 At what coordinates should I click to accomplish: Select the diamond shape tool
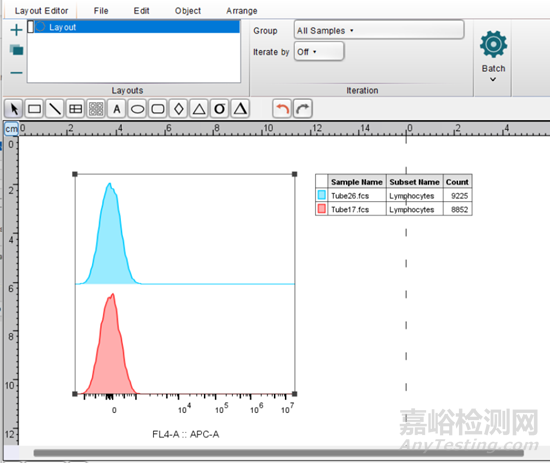[x=179, y=109]
